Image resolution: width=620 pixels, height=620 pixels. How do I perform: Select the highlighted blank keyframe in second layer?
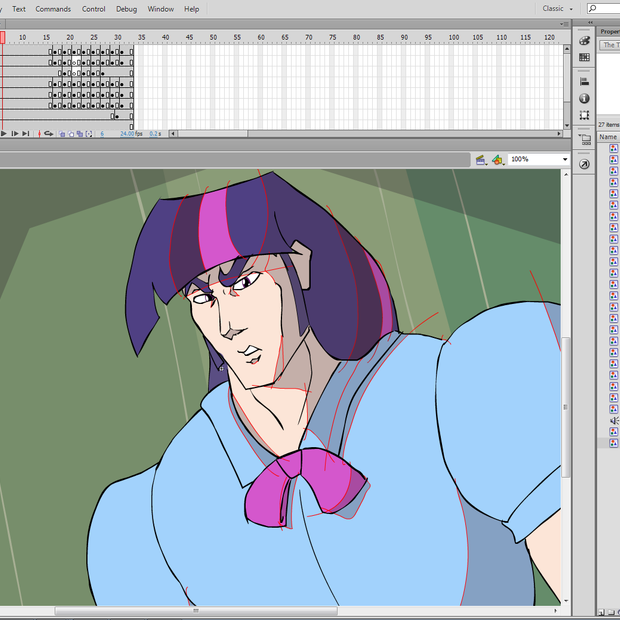click(x=76, y=62)
